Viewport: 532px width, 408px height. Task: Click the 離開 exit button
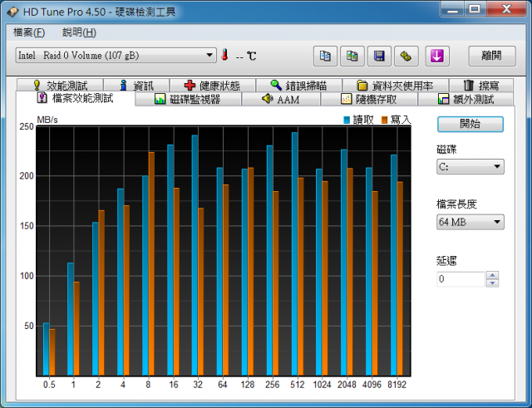click(492, 56)
